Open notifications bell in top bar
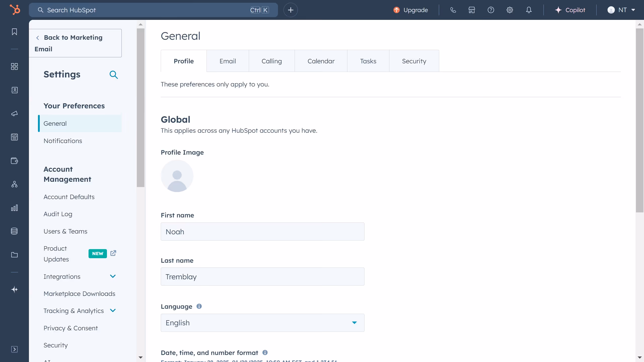This screenshot has height=362, width=644. point(529,10)
